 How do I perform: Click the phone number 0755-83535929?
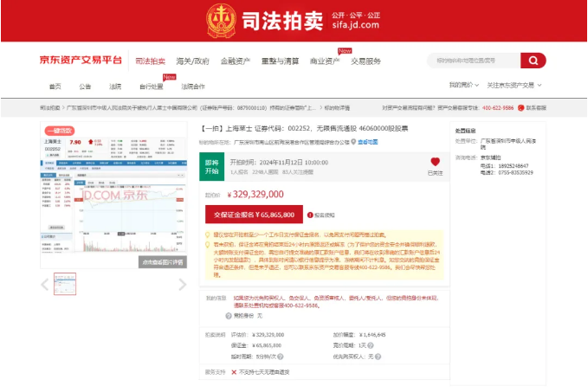(x=515, y=173)
